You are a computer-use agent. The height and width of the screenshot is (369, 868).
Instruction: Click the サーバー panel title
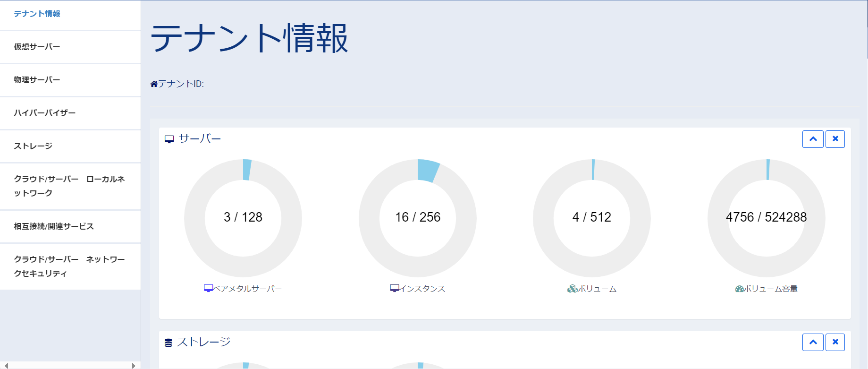(200, 139)
